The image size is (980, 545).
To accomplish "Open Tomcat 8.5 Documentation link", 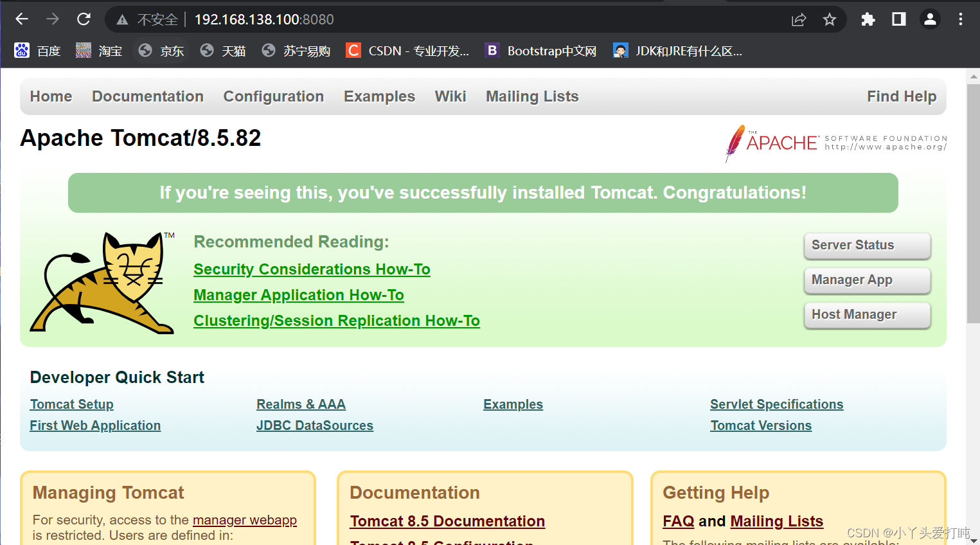I will coord(447,521).
